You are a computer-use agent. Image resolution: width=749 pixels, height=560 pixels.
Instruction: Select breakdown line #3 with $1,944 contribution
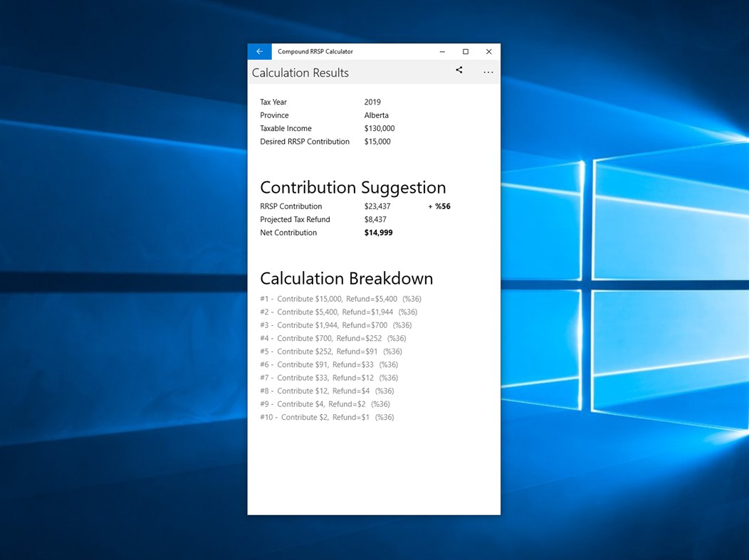point(338,325)
